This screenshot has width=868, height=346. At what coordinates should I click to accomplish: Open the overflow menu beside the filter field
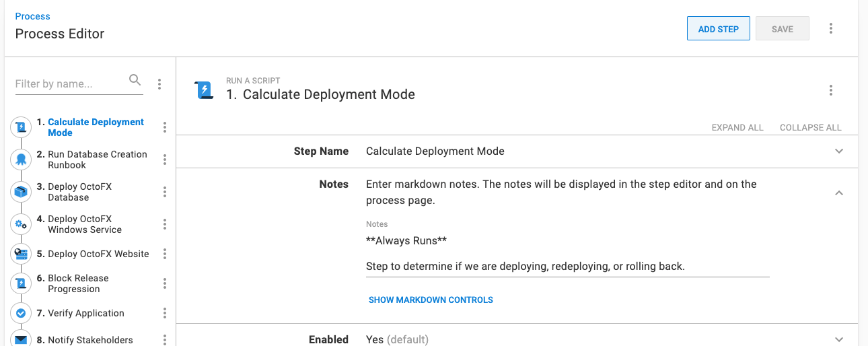[159, 84]
